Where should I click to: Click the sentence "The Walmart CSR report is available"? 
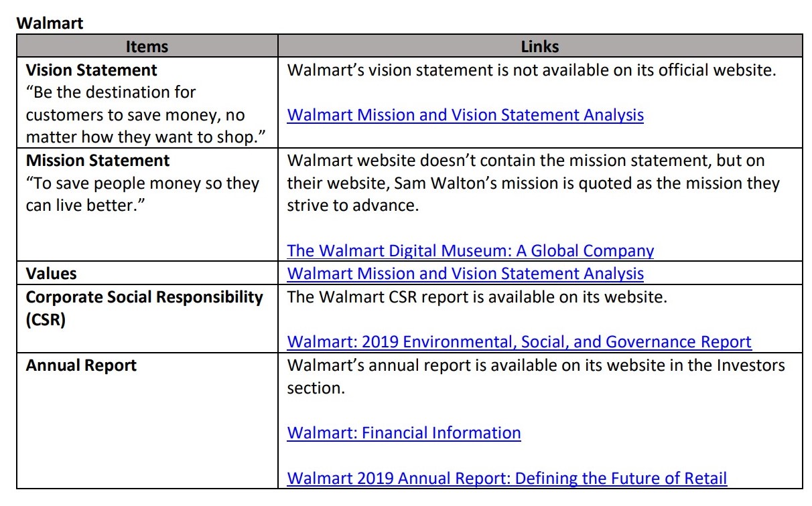[x=477, y=297]
